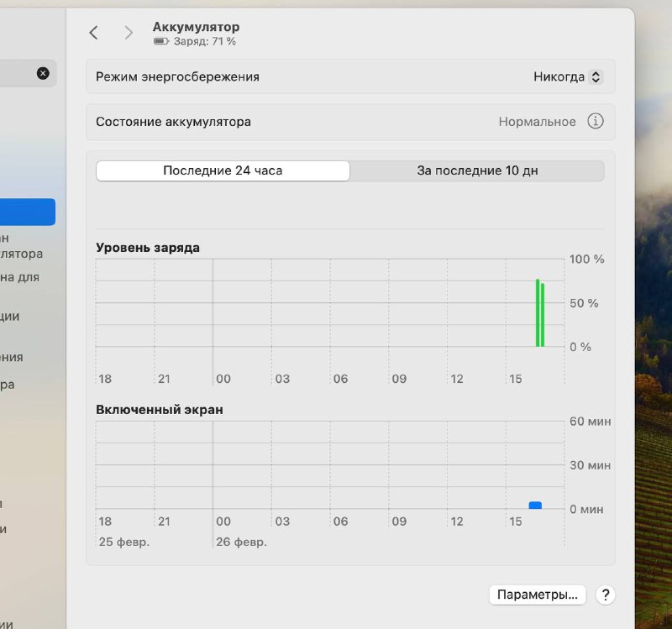This screenshot has width=672, height=629.
Task: Click the 100 % axis label
Action: pos(586,259)
